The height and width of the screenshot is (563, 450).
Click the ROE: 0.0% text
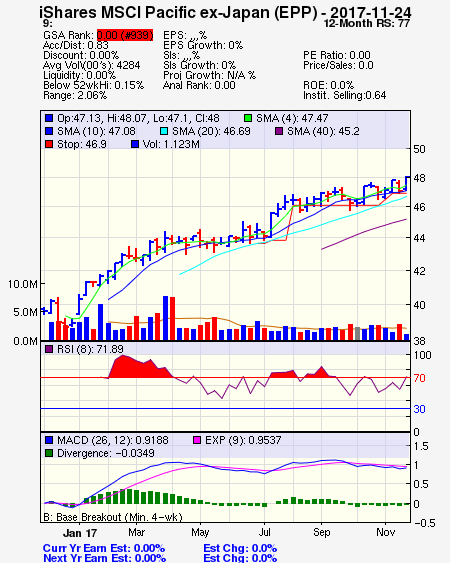[329, 85]
